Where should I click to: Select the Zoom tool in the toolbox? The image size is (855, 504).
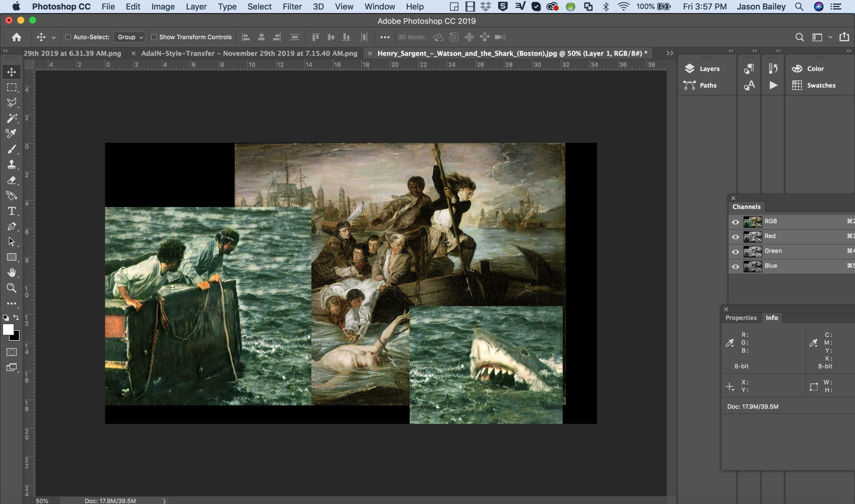[x=12, y=288]
